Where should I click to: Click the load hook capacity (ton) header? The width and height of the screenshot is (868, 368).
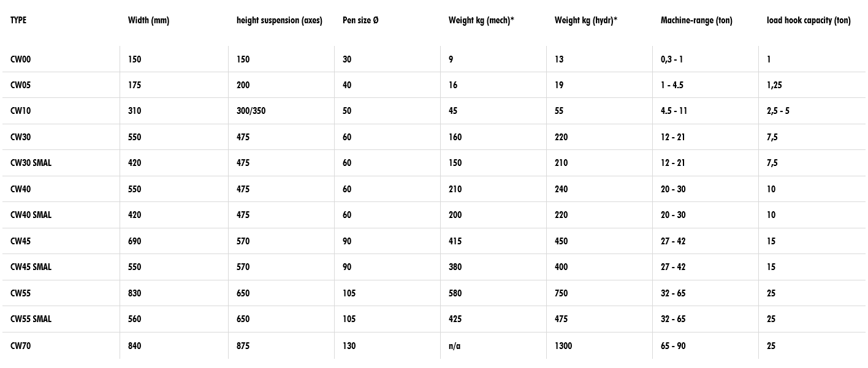(809, 20)
